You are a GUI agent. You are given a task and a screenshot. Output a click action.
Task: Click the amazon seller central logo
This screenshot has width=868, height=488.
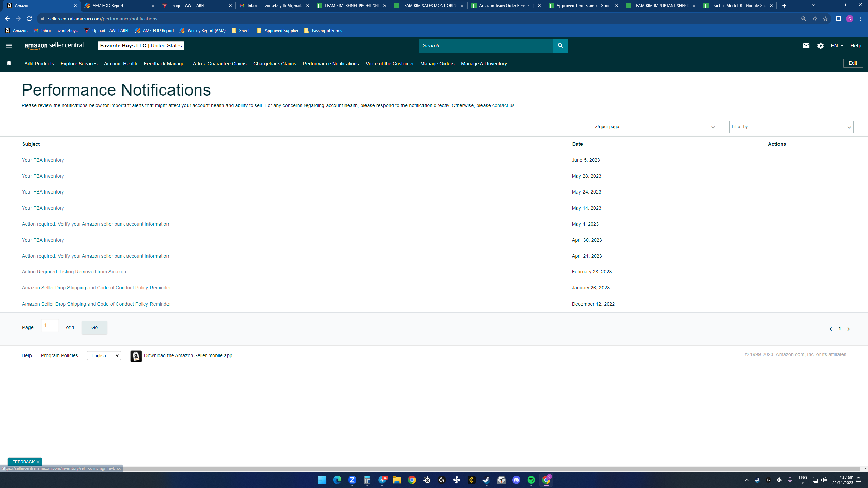click(54, 46)
